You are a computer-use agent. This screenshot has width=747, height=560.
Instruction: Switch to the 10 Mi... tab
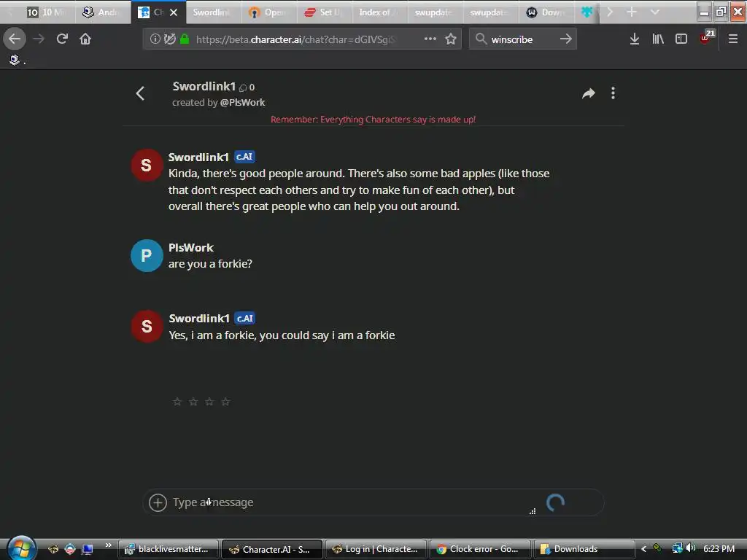[x=46, y=12]
